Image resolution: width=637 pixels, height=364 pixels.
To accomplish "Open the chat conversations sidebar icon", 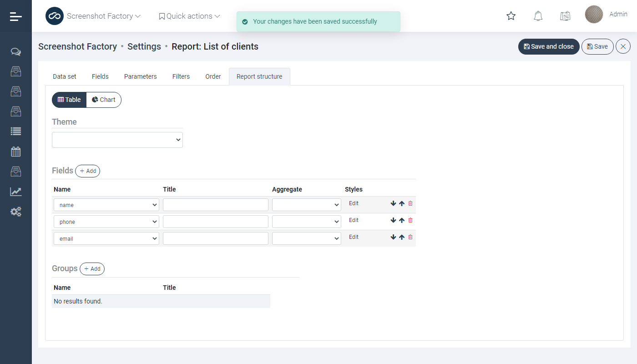I will pyautogui.click(x=16, y=52).
